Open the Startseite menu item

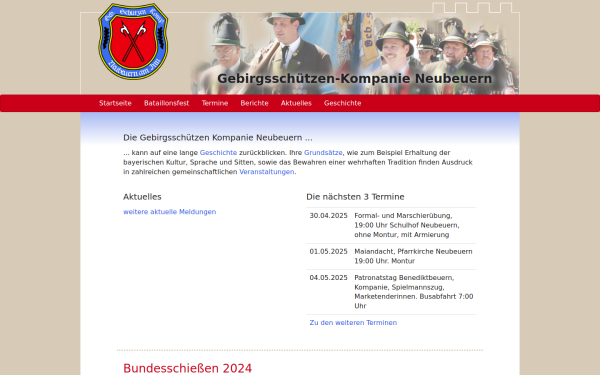[115, 103]
